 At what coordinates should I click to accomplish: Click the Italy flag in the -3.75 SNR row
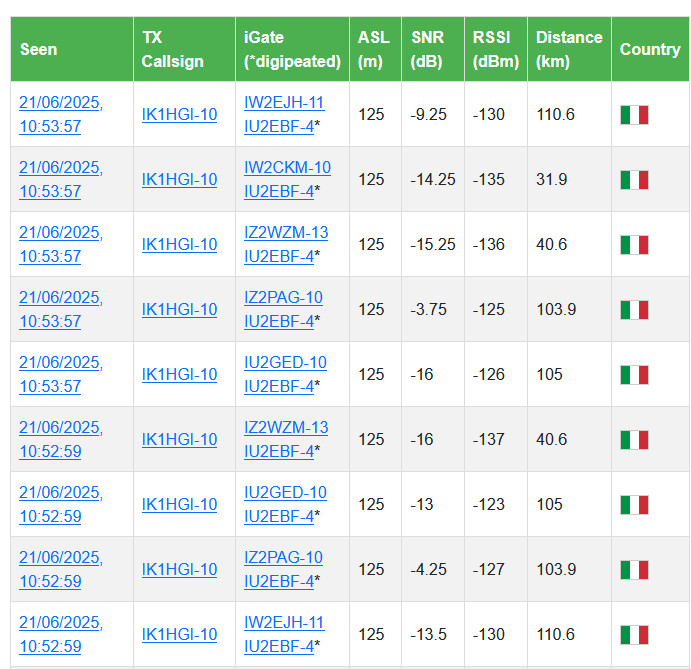[x=634, y=310]
